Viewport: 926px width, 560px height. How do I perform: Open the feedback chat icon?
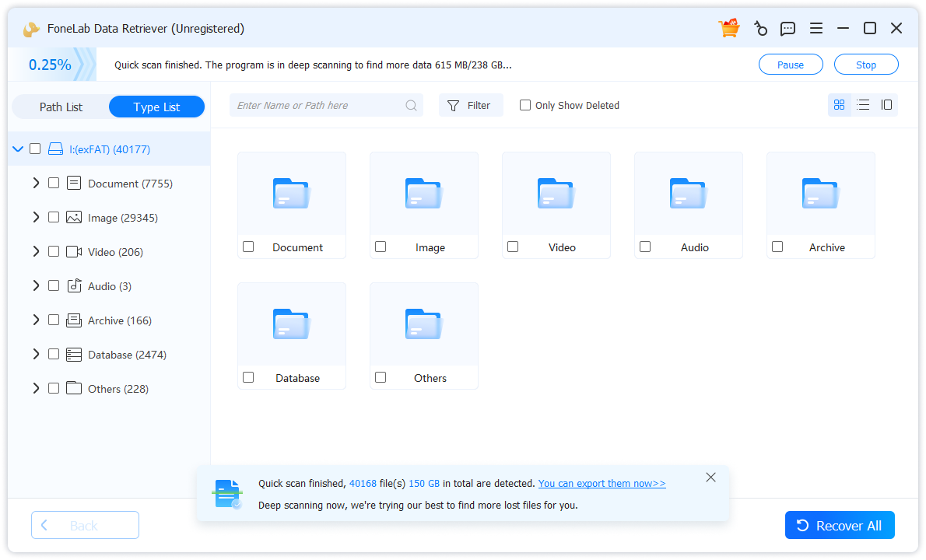pos(787,27)
